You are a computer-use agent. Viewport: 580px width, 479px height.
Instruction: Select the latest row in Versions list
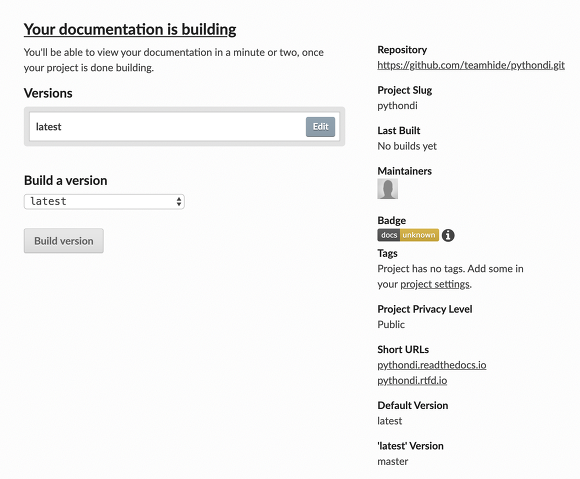[184, 127]
